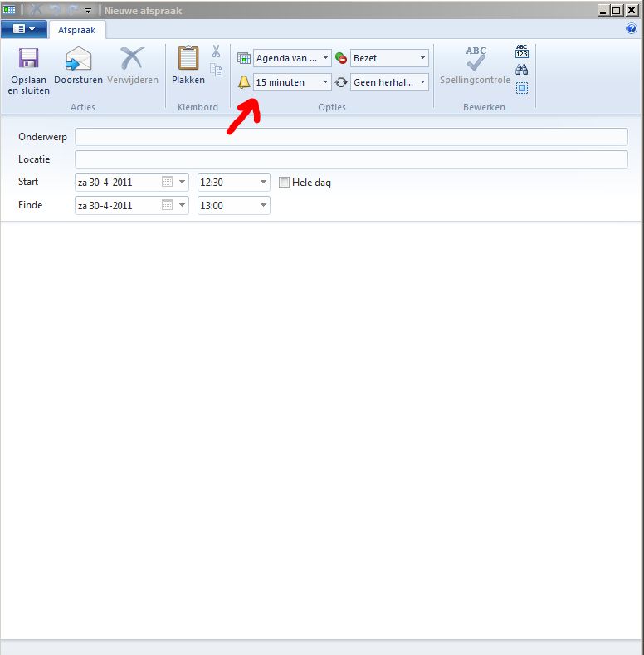Expand the Bezet status dropdown
This screenshot has width=644, height=655.
tap(422, 58)
